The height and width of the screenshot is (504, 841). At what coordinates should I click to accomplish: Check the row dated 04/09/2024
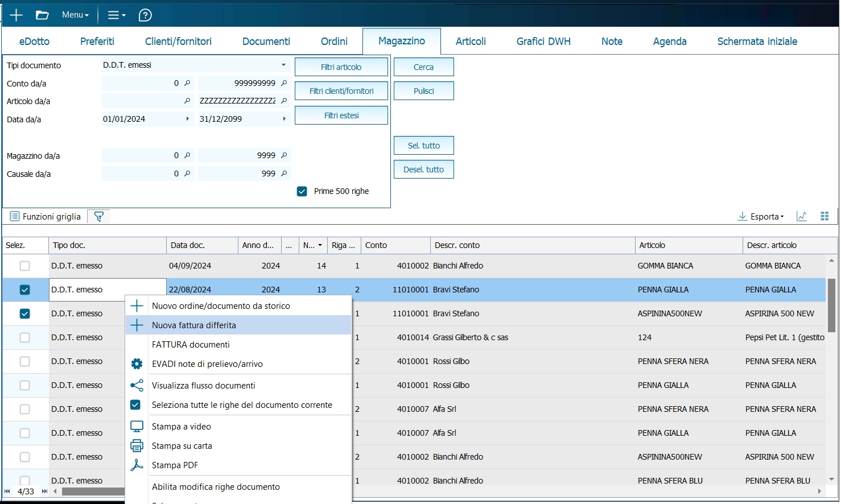tap(24, 266)
